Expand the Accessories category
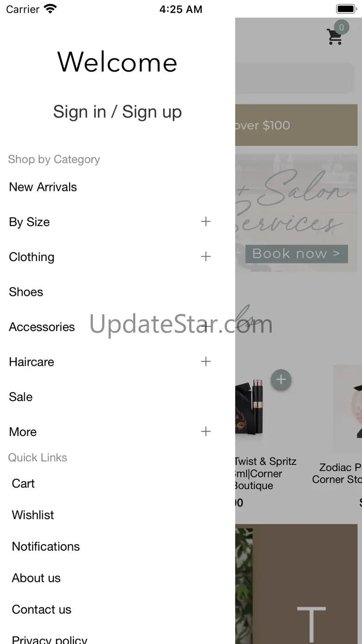 [x=206, y=327]
